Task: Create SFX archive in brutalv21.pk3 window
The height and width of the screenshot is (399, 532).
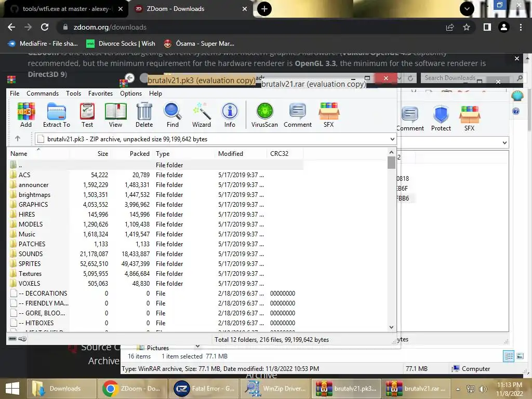Action: 329,115
